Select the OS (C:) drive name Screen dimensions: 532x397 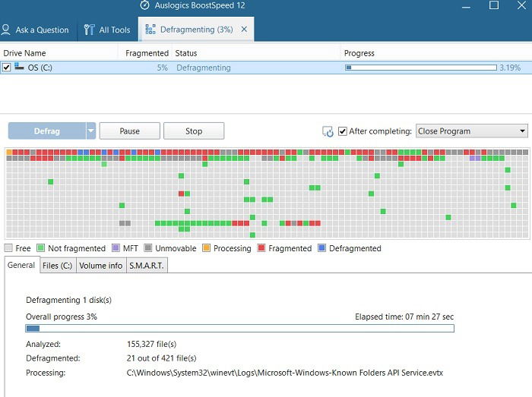click(x=40, y=68)
